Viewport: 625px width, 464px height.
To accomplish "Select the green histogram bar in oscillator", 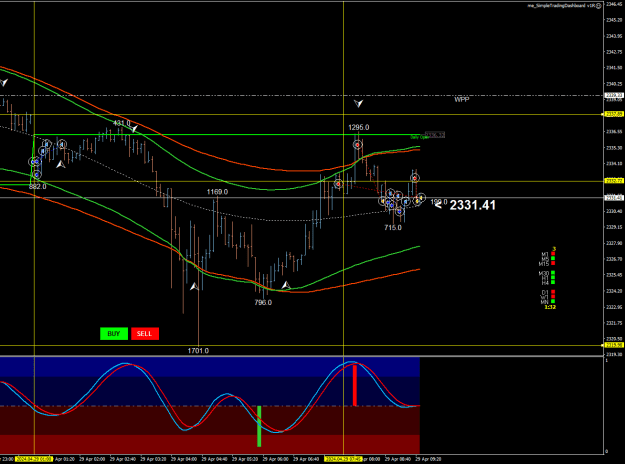I will pyautogui.click(x=259, y=426).
